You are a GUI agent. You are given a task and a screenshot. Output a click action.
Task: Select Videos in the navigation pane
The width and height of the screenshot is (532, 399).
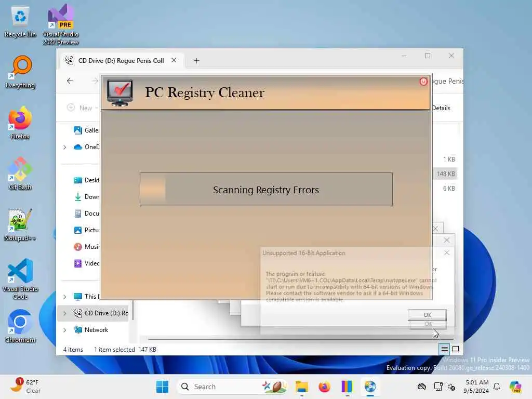pyautogui.click(x=87, y=263)
